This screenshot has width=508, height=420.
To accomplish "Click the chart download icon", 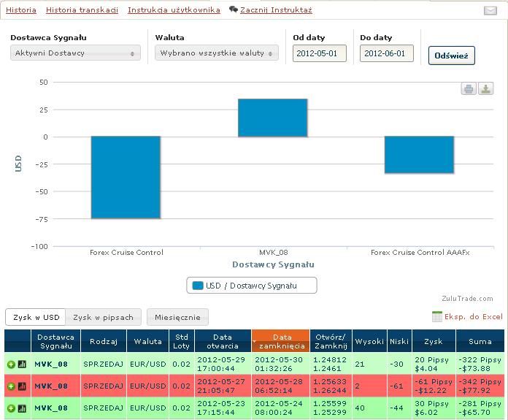I will coord(485,88).
